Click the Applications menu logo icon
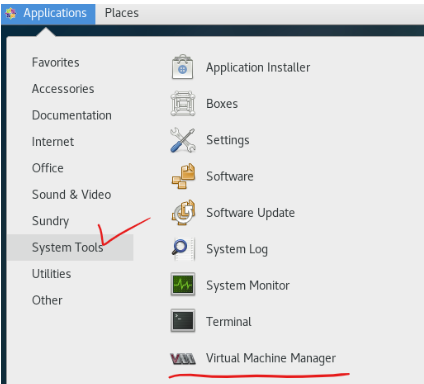The image size is (424, 384). pos(11,13)
